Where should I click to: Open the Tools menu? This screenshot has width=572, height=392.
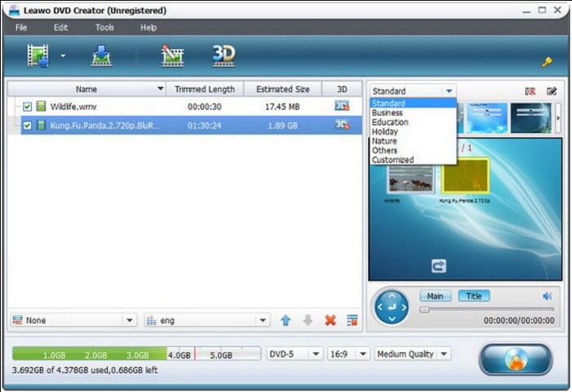[105, 27]
